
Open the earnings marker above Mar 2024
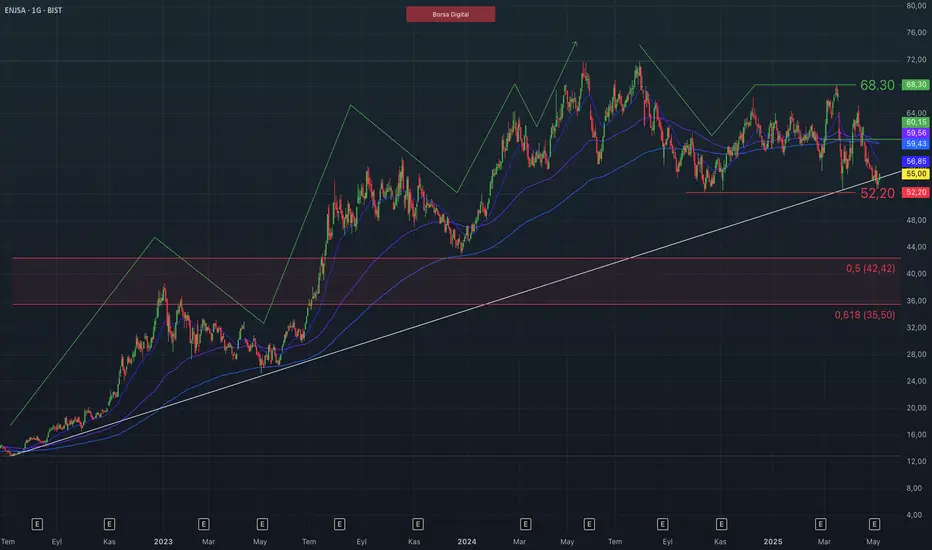[x=525, y=524]
